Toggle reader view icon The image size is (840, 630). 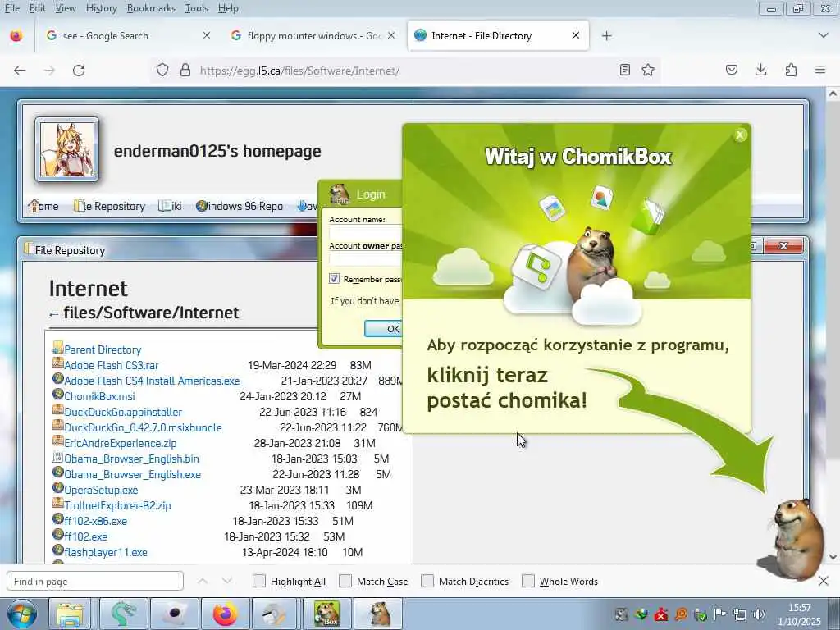pos(624,70)
